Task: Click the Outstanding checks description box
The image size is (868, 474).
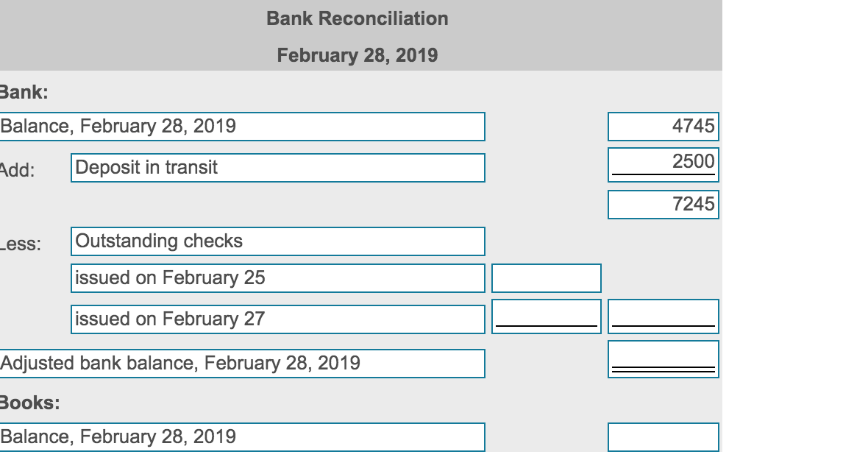Action: (x=278, y=241)
